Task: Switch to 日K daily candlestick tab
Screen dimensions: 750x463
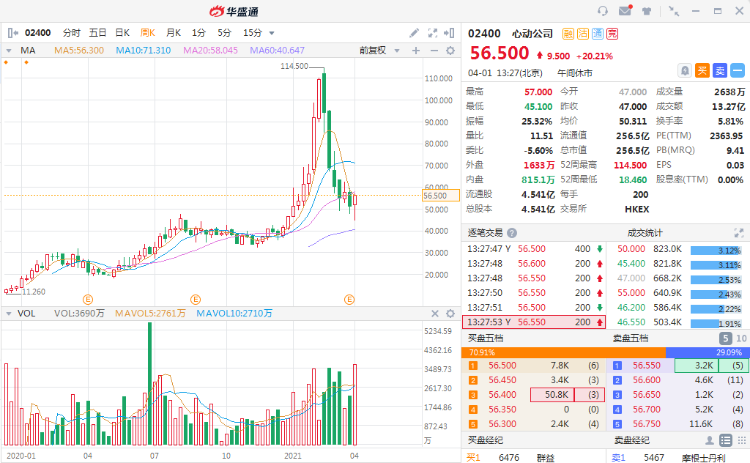Action: 122,33
